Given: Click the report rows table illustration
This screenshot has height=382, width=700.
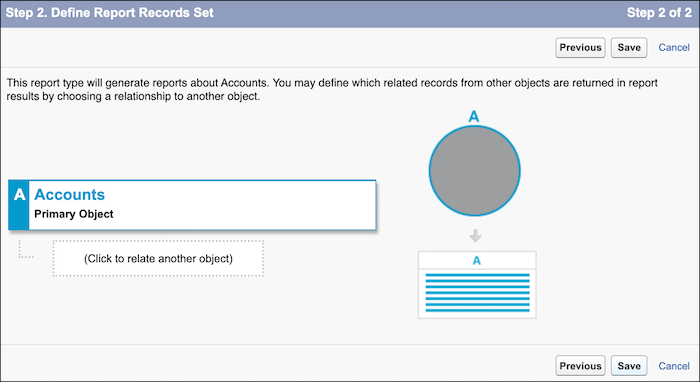Looking at the screenshot, I should point(477,285).
